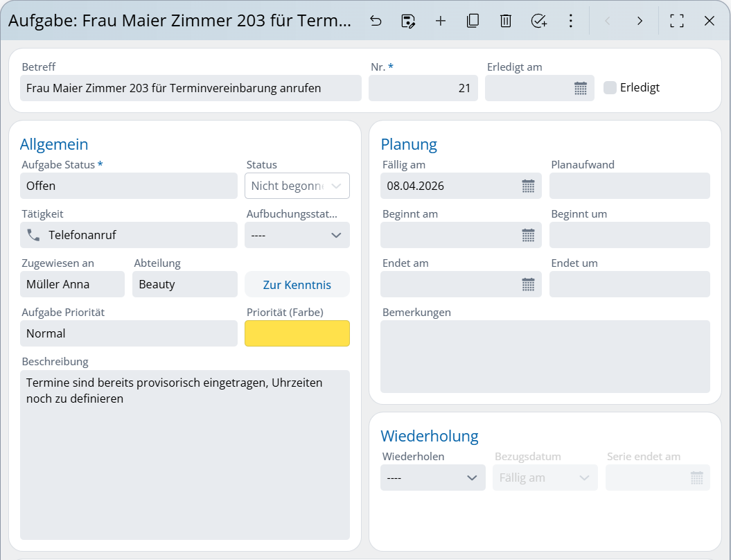Go to next record with right chevron
Screen dimensions: 731x560
640,21
